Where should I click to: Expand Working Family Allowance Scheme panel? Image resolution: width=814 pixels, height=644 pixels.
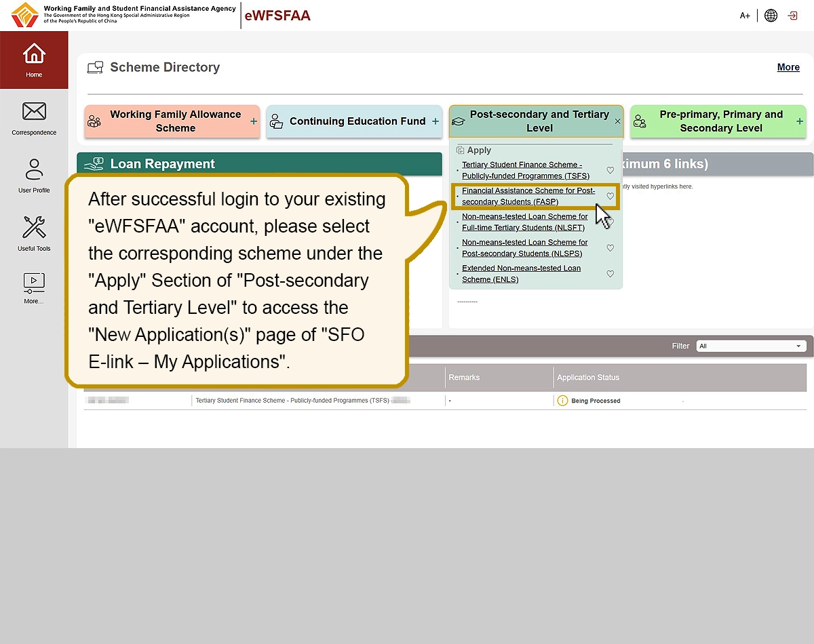172,121
